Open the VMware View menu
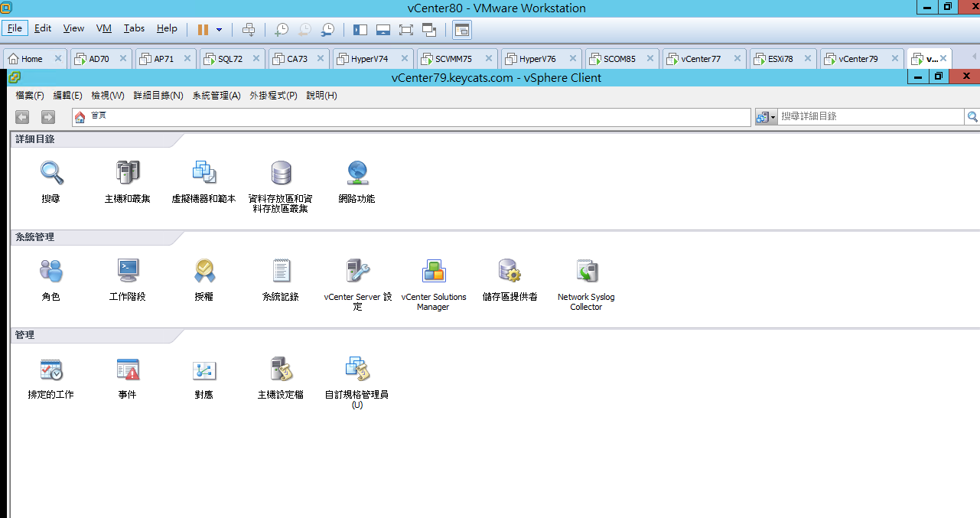Screen dimensions: 980x518 click(x=73, y=28)
